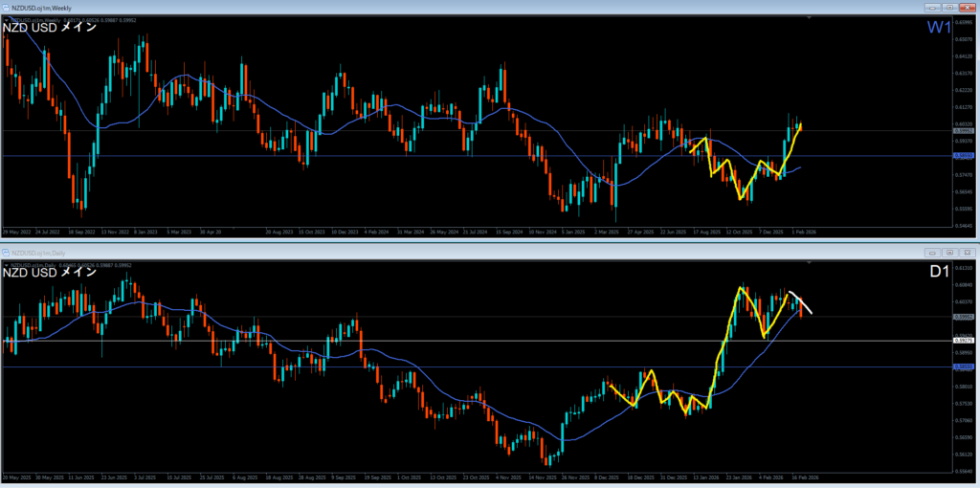Close the NZDUSD Daily chart window
This screenshot has height=488, width=980.
point(969,252)
